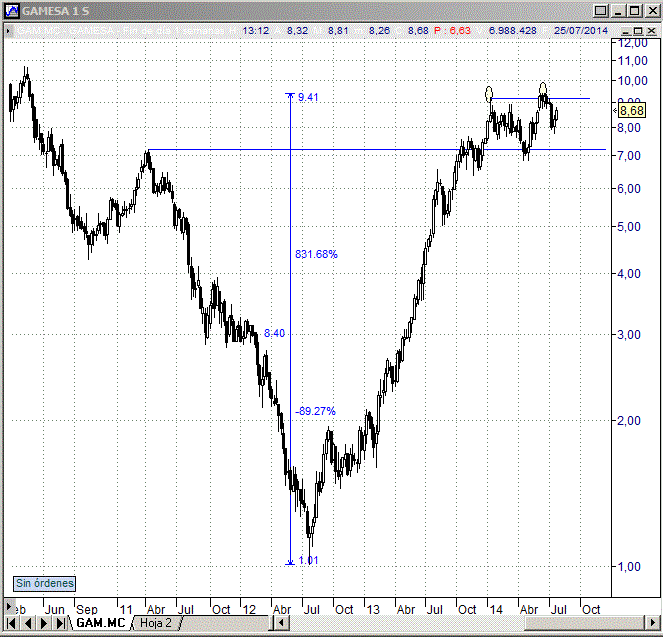
Task: Click the 1.01 measurement bottom label
Action: [x=308, y=560]
